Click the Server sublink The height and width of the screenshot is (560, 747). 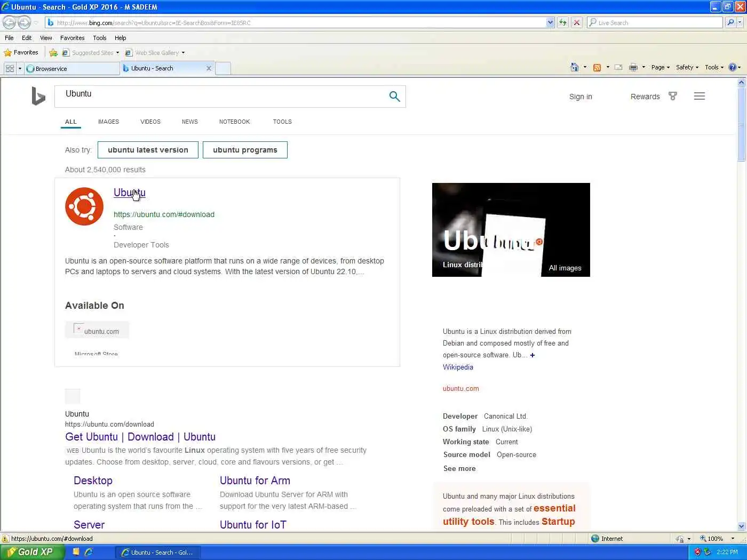tap(89, 525)
